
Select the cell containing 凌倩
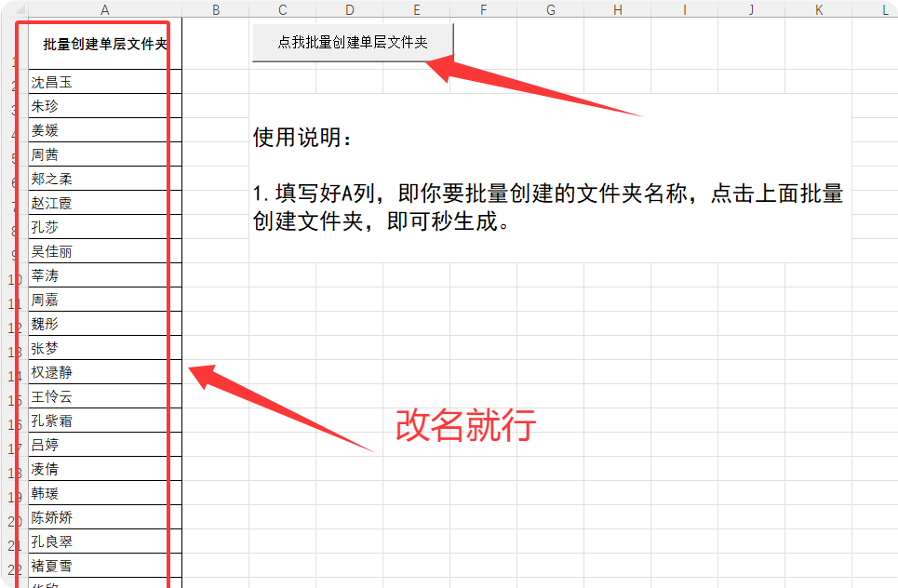(x=105, y=469)
